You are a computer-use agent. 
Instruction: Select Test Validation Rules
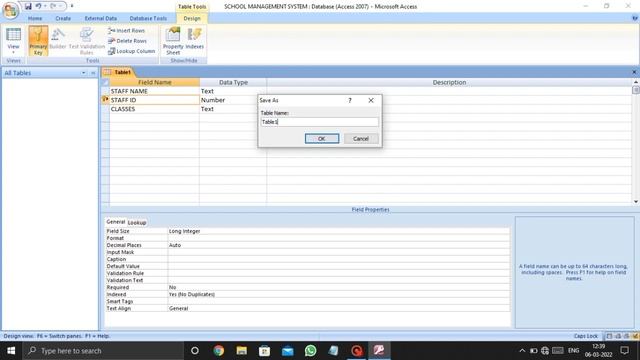point(87,41)
